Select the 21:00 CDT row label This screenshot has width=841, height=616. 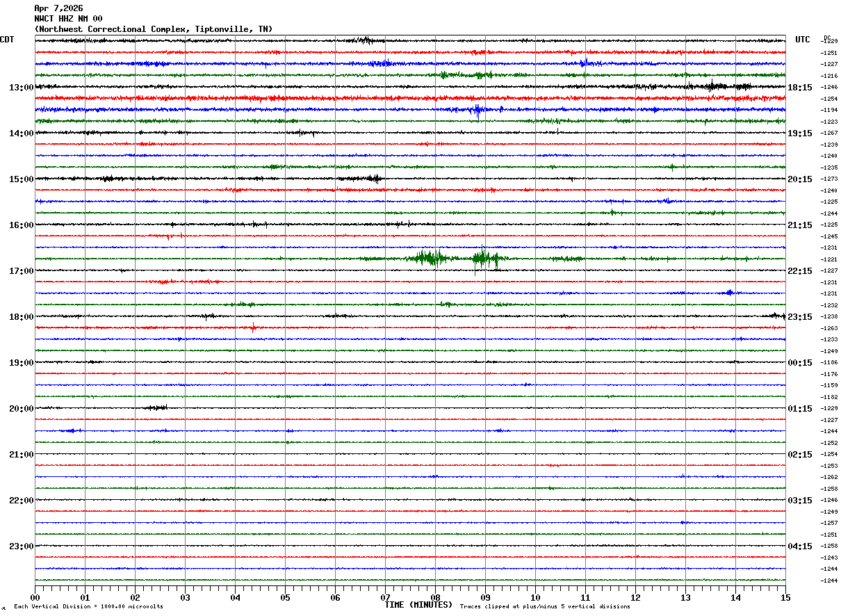pyautogui.click(x=22, y=455)
